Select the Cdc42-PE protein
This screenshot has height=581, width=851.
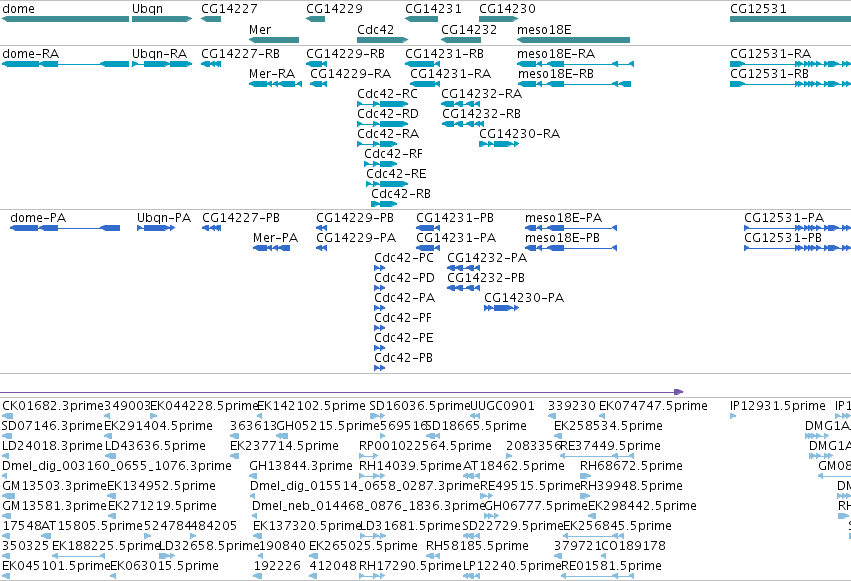(x=379, y=348)
